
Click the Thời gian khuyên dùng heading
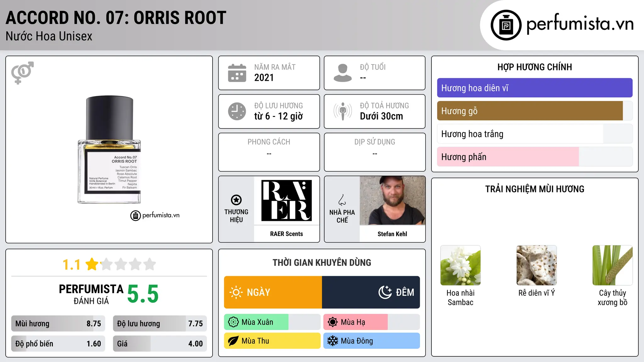322,262
